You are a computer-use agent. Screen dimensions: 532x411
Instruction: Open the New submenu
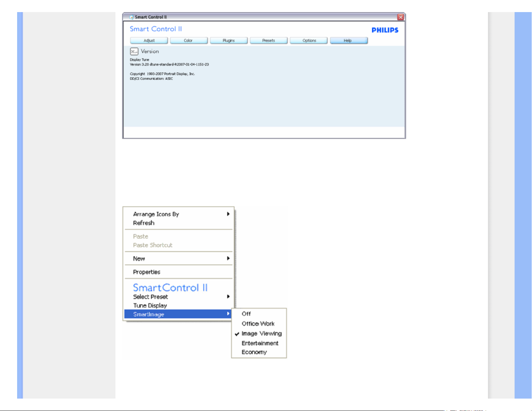tap(178, 258)
